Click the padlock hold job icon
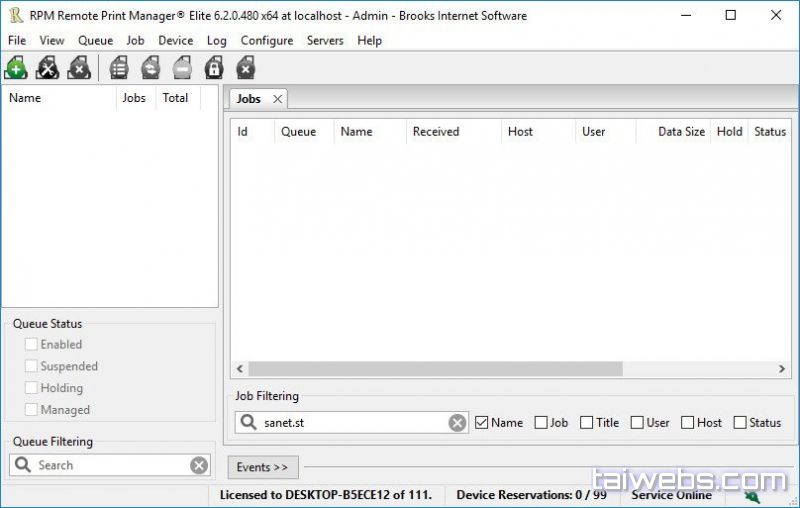 coord(213,68)
